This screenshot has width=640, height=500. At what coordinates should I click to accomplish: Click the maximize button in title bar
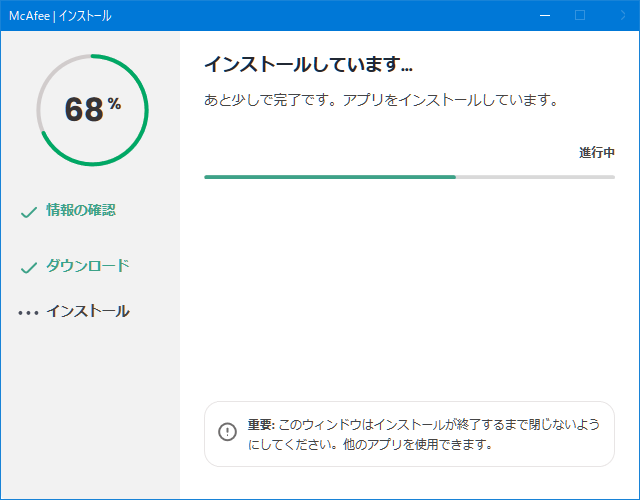click(x=580, y=16)
